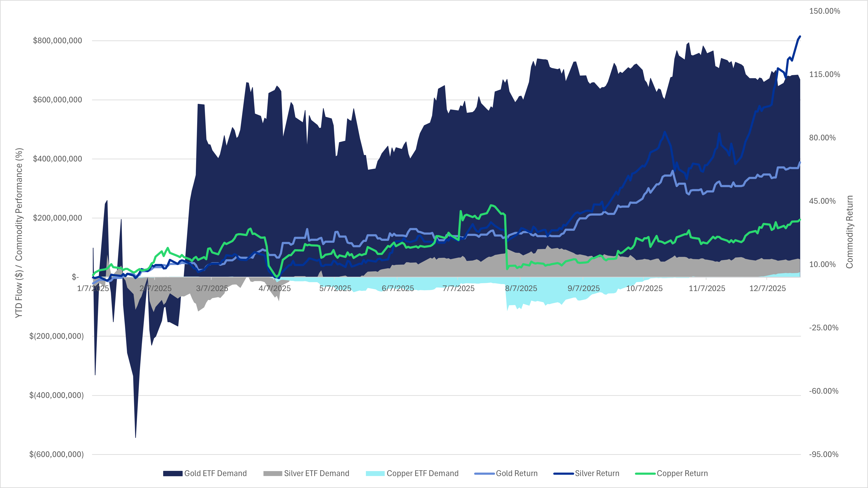868x488 pixels.
Task: Select the Gold Return legend line marker
Action: pos(484,473)
